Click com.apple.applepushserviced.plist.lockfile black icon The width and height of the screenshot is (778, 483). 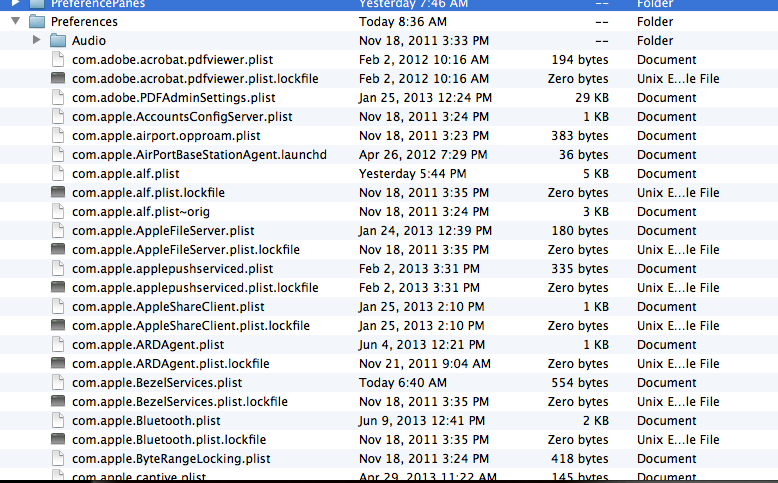[x=58, y=287]
